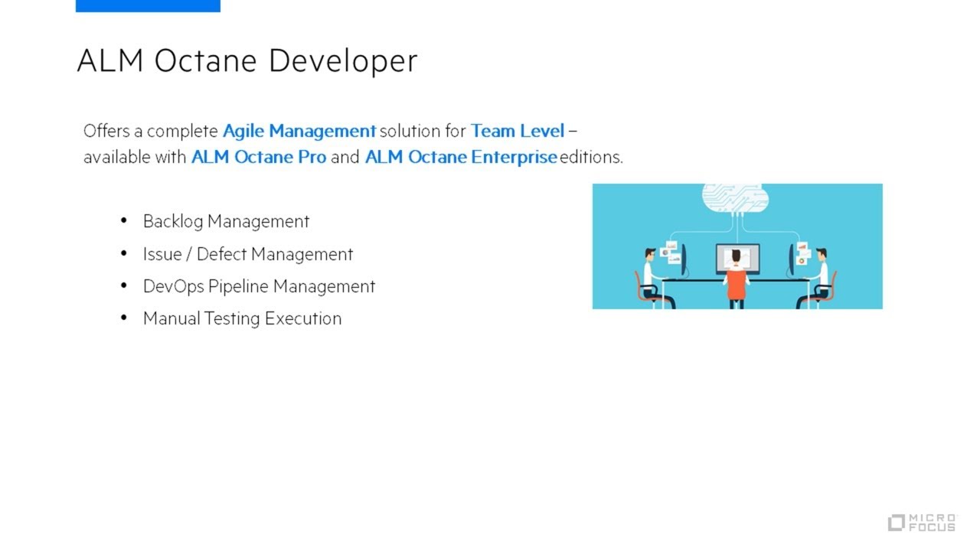Select the 'ALM Octane Enterprise' highlighted text

(x=461, y=157)
